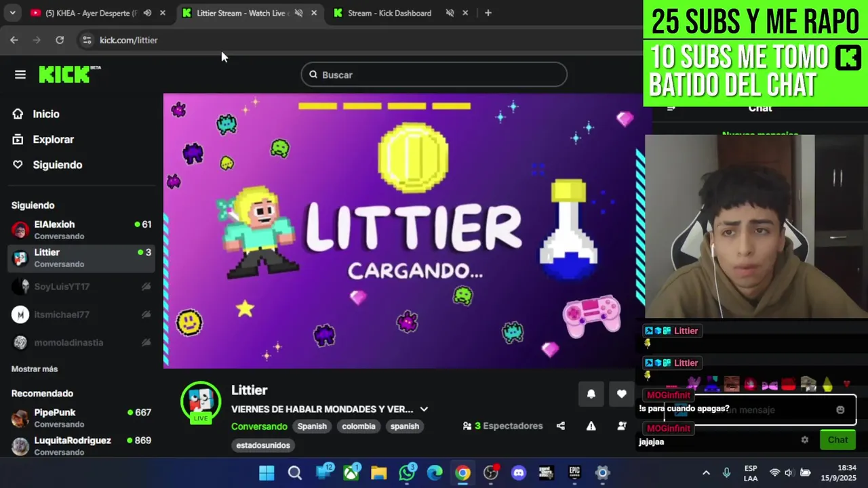Open the tab search dropdown

click(12, 13)
